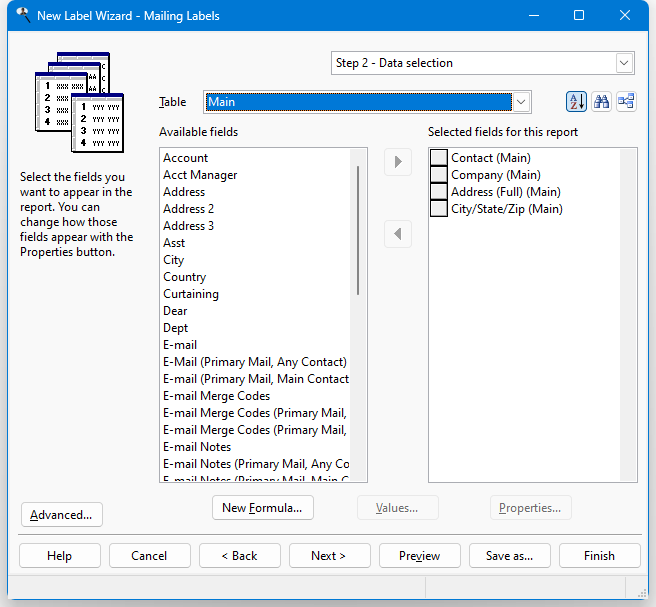This screenshot has width=656, height=607.
Task: Click the wizard icon in title bar
Action: tap(23, 15)
